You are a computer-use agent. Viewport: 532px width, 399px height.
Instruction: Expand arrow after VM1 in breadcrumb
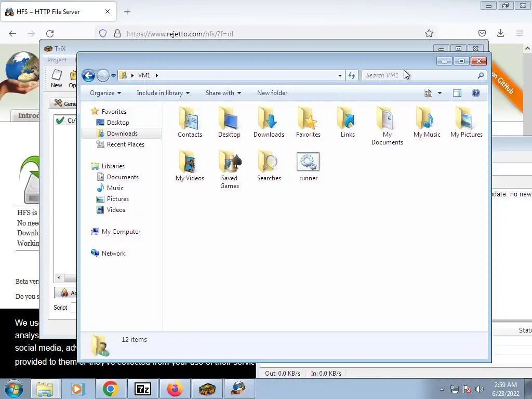[157, 75]
